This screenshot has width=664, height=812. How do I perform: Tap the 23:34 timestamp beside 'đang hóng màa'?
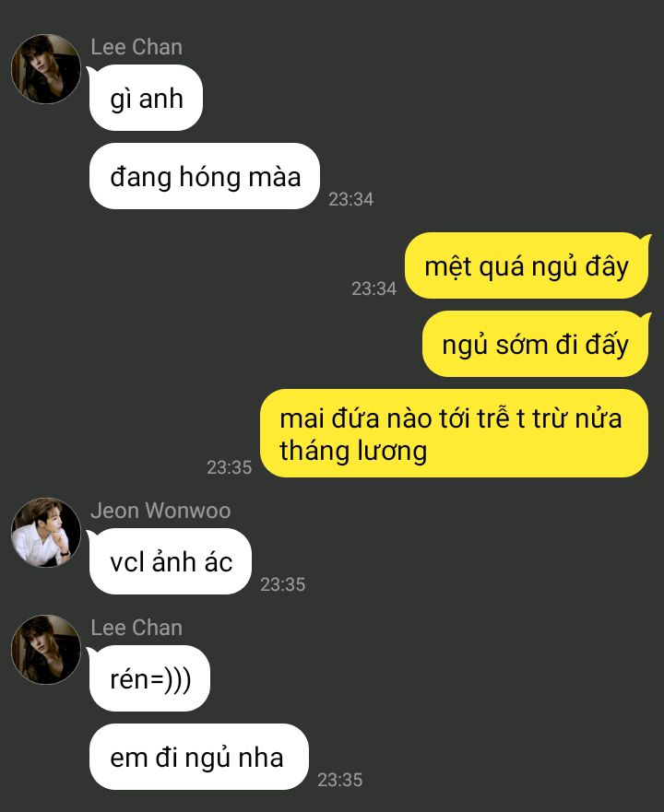tap(351, 199)
